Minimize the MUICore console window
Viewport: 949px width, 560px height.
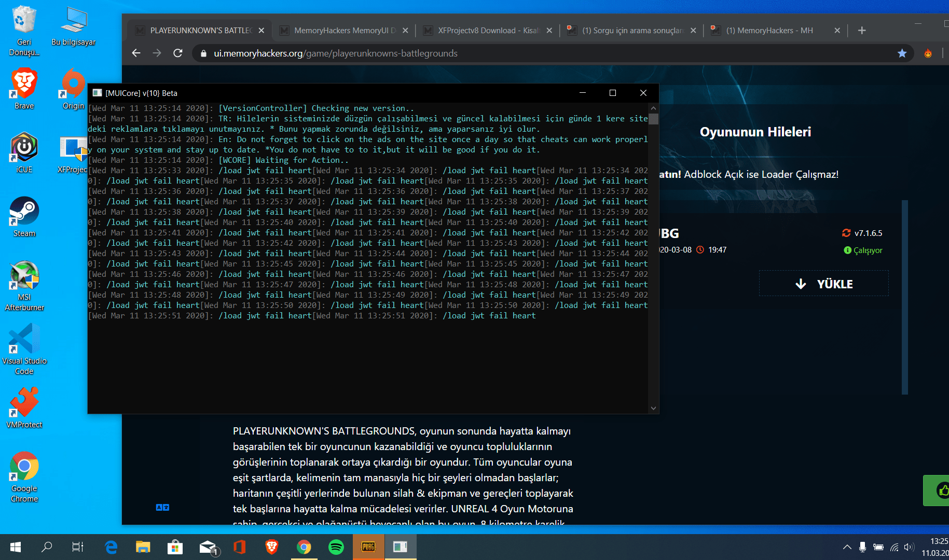(583, 93)
